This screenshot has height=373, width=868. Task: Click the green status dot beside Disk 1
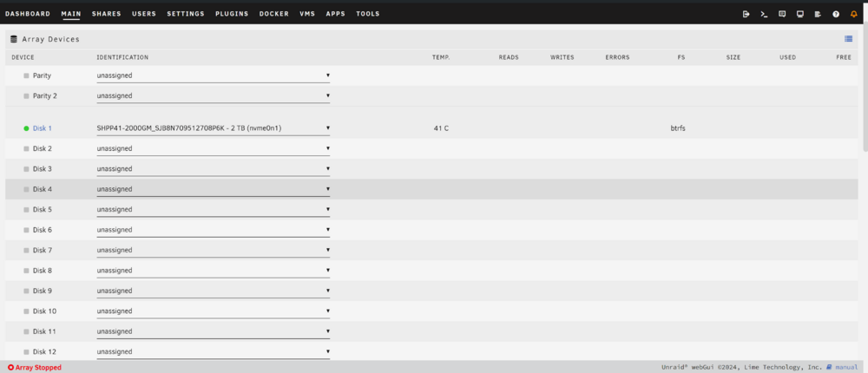pos(26,128)
